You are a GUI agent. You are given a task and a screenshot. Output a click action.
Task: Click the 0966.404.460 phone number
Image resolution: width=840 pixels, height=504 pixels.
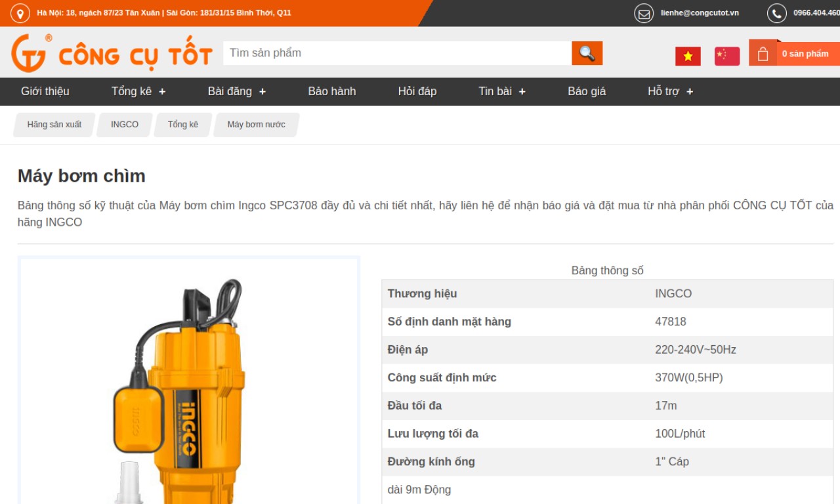click(816, 13)
